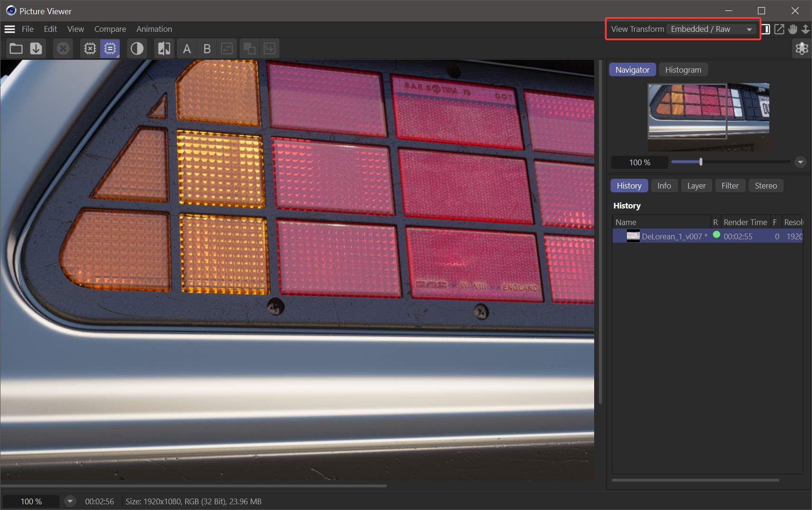Open the Compare menu

click(110, 29)
